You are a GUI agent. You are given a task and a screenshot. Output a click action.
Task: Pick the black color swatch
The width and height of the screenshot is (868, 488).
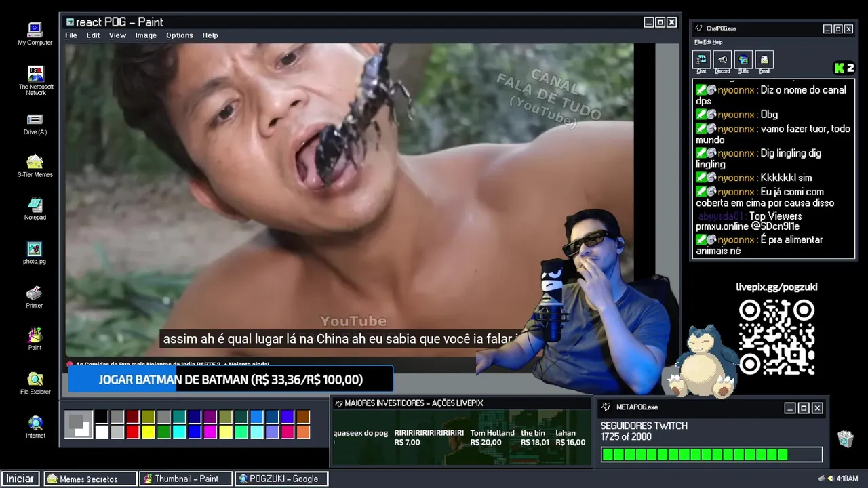(101, 417)
